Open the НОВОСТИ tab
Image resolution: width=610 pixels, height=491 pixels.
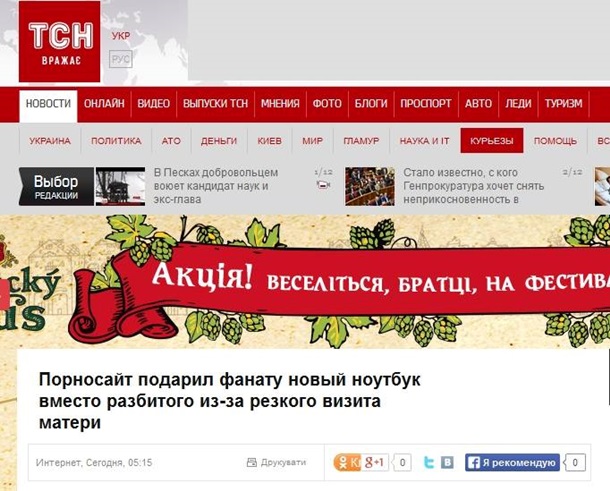tap(48, 104)
